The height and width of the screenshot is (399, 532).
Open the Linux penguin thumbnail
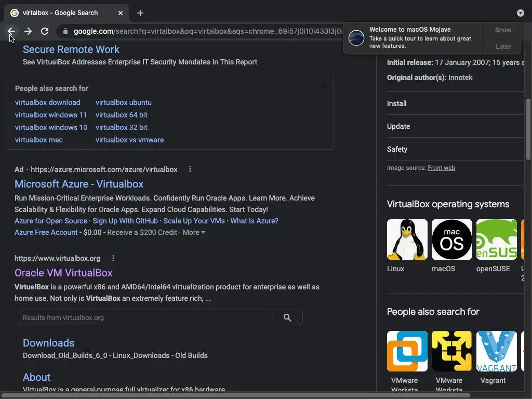click(x=407, y=240)
